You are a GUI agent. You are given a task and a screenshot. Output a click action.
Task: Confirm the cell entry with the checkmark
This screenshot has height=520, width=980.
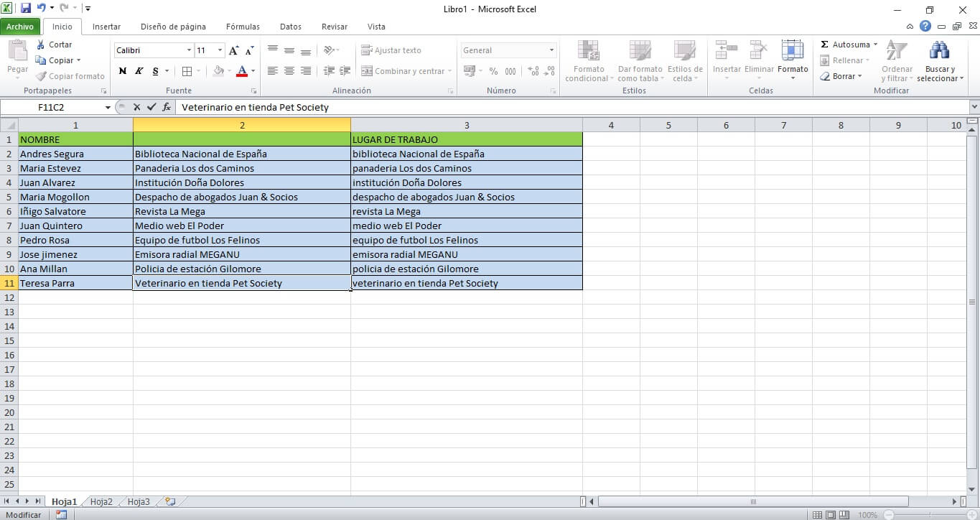[151, 107]
